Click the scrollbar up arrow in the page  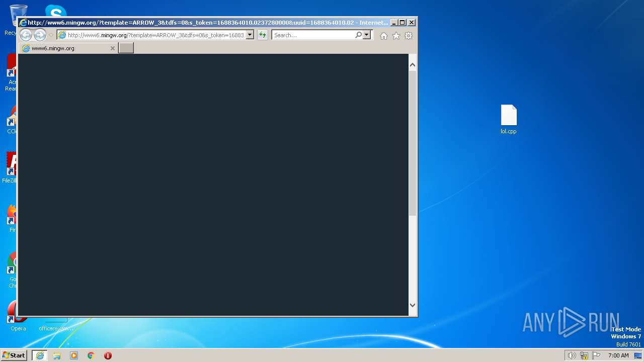coord(413,65)
